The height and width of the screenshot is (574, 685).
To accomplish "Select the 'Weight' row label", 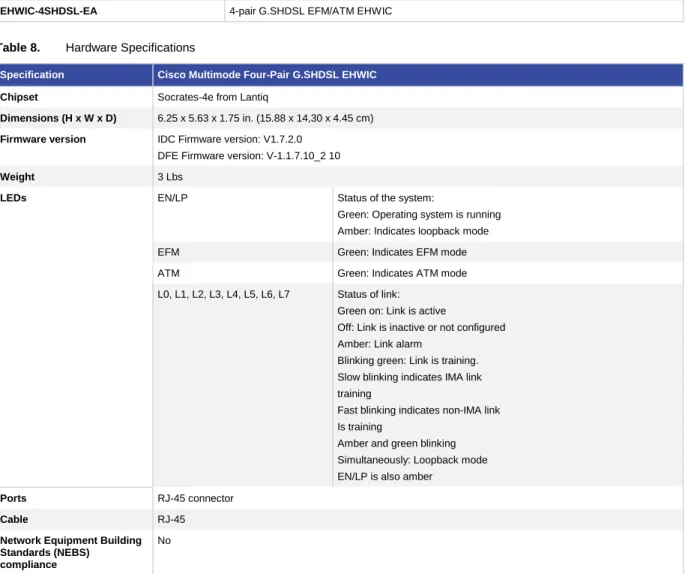I will (17, 176).
